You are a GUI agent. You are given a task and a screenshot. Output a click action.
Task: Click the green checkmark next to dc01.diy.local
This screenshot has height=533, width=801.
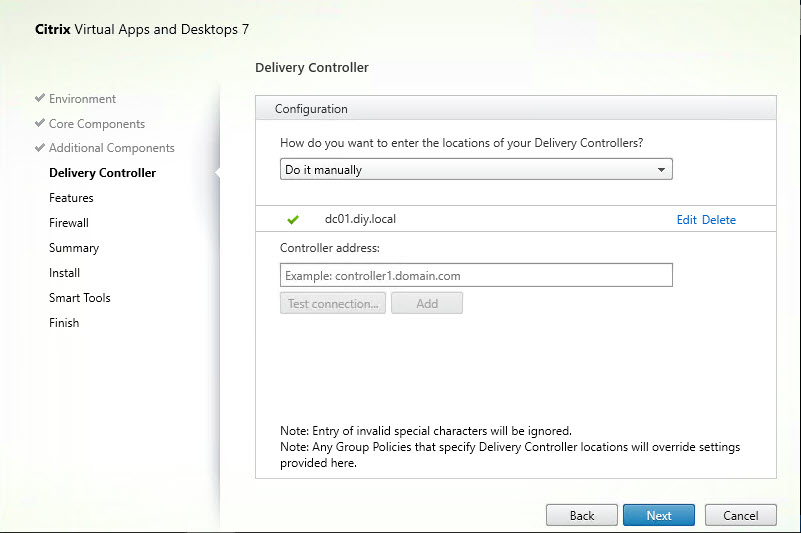(293, 220)
